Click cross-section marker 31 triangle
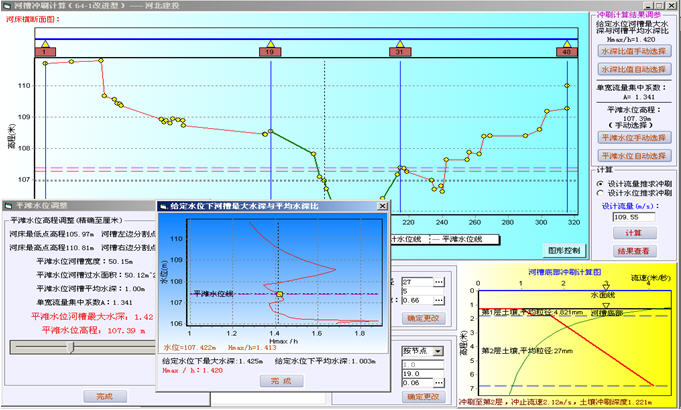The image size is (681, 410). tap(399, 50)
